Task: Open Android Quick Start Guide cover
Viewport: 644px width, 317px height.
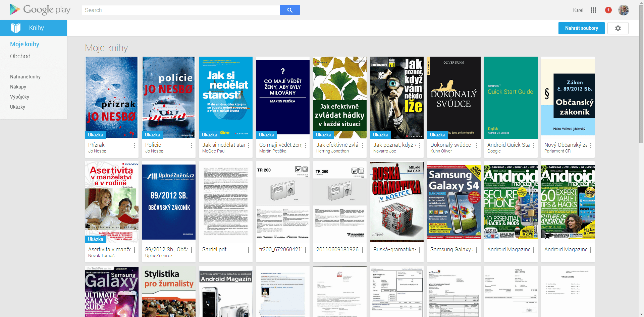Action: (511, 98)
